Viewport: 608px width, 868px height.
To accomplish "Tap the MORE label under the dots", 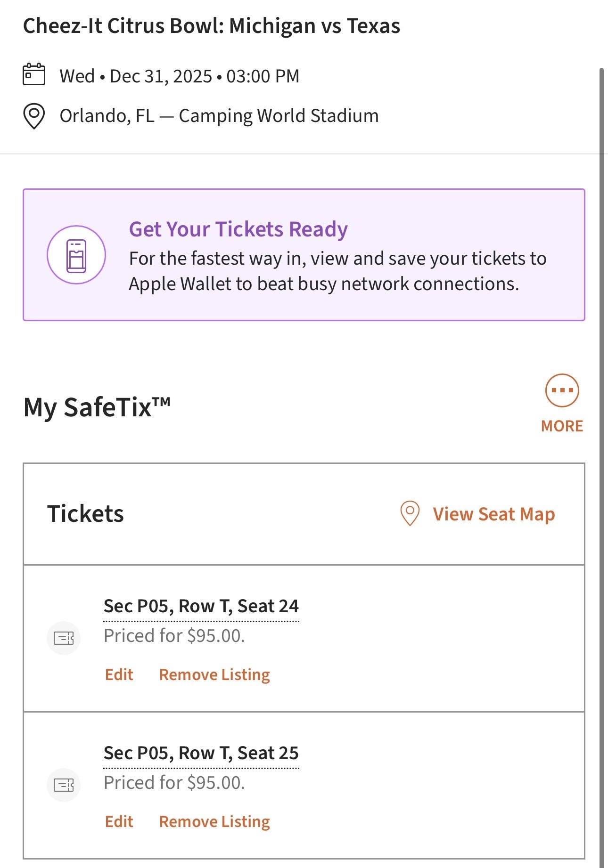I will click(x=562, y=426).
